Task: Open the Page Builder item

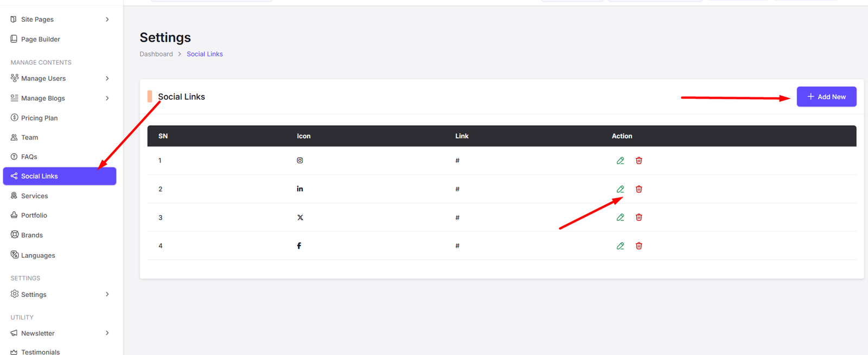Action: [x=40, y=39]
